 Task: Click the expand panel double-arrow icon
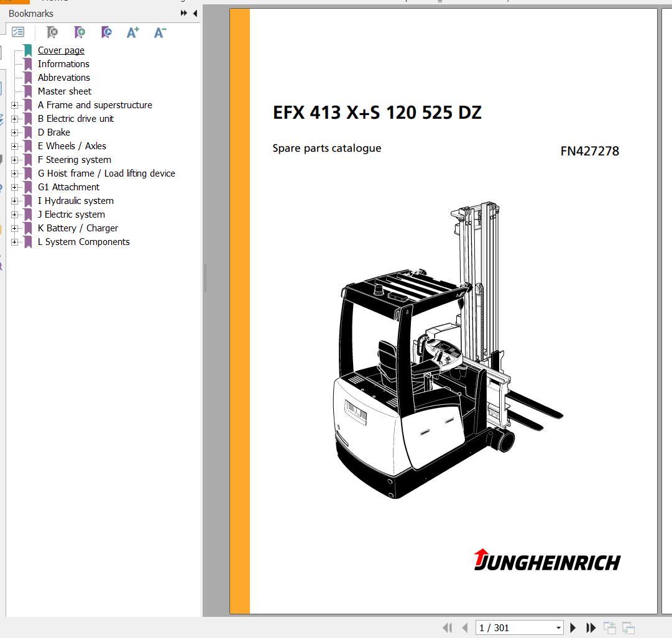[x=184, y=13]
